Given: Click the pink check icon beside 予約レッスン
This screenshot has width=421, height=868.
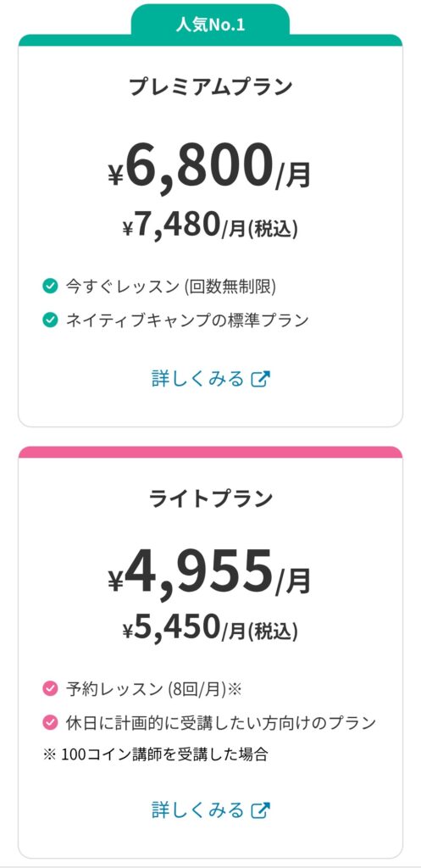Looking at the screenshot, I should click(x=50, y=689).
